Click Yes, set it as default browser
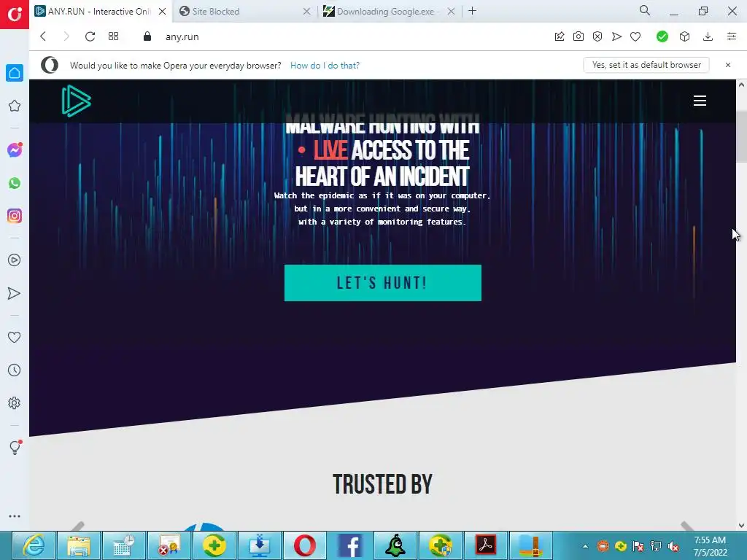 [646, 65]
